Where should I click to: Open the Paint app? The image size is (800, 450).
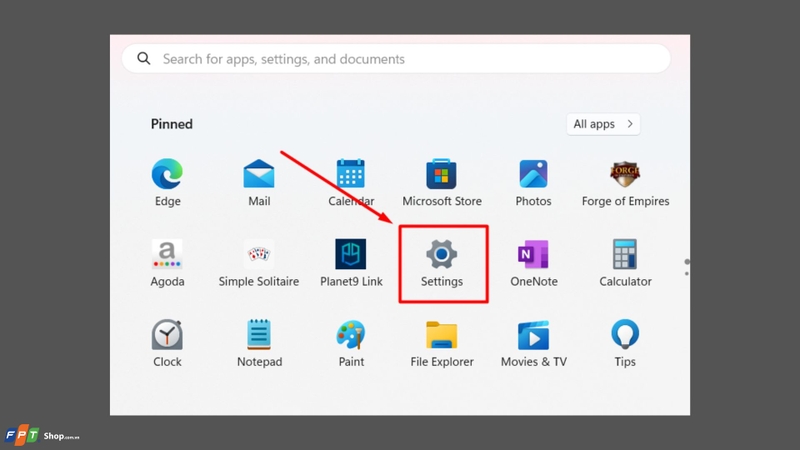pos(351,335)
